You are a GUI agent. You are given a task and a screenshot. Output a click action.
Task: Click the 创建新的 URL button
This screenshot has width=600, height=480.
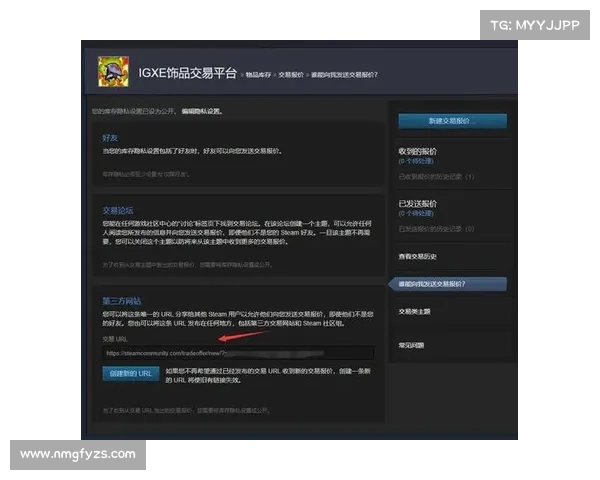[131, 374]
